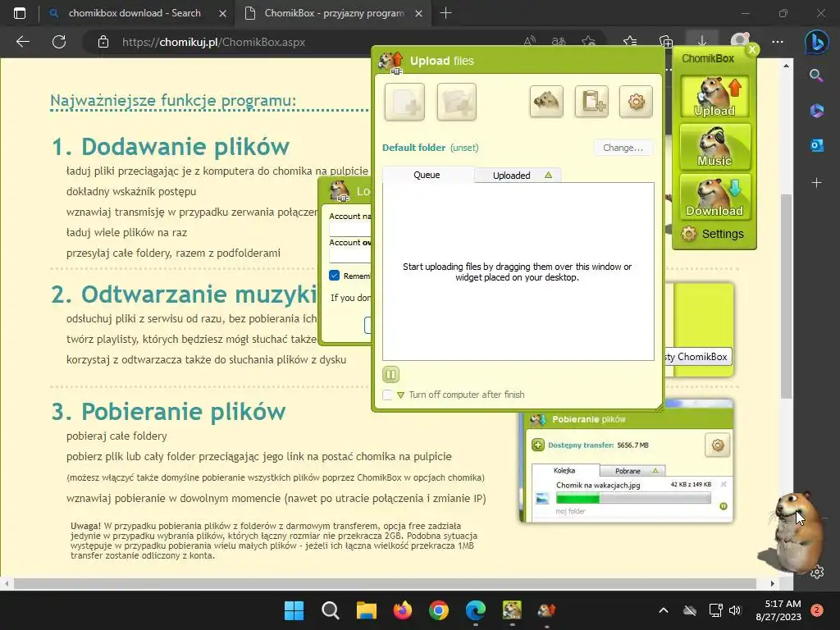Click the 3. Pobieranie plików heading
This screenshot has height=630, width=840.
point(168,412)
